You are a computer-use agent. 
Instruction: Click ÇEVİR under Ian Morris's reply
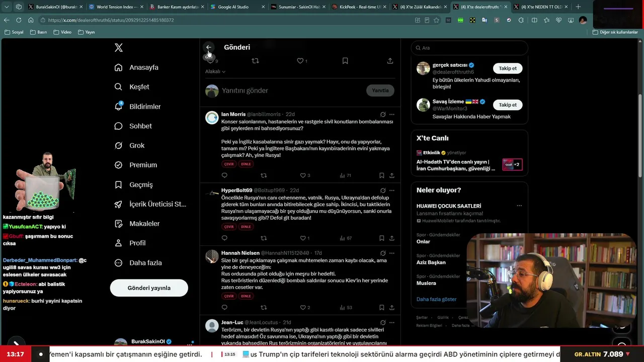tap(229, 164)
